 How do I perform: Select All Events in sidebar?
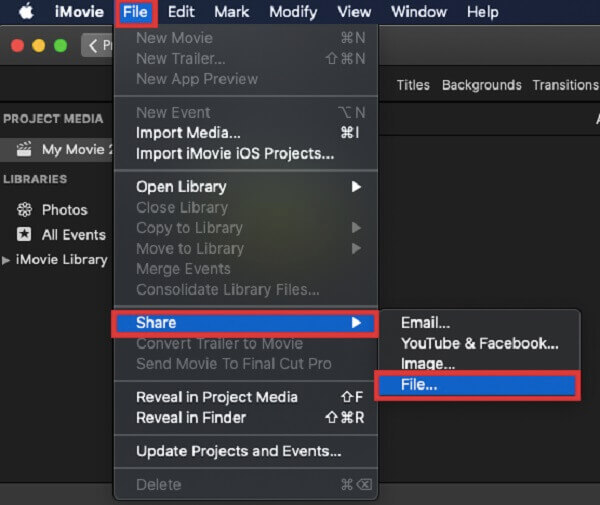[x=73, y=235]
